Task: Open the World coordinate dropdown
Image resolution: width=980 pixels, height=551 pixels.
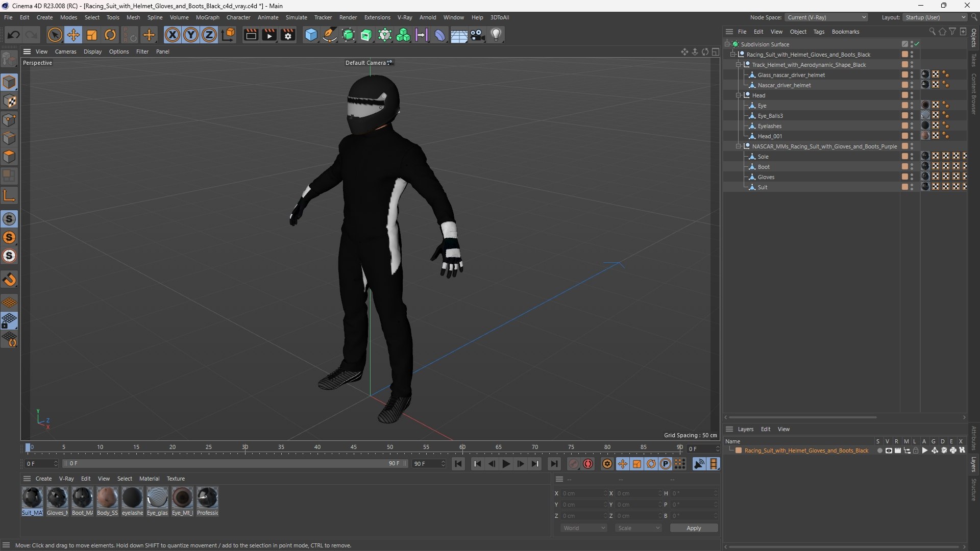Action: (x=584, y=528)
